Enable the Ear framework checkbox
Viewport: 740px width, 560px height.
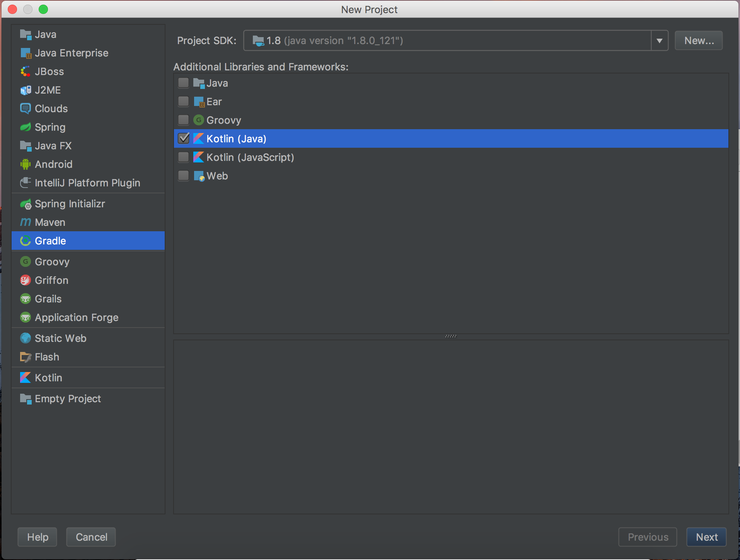tap(184, 101)
